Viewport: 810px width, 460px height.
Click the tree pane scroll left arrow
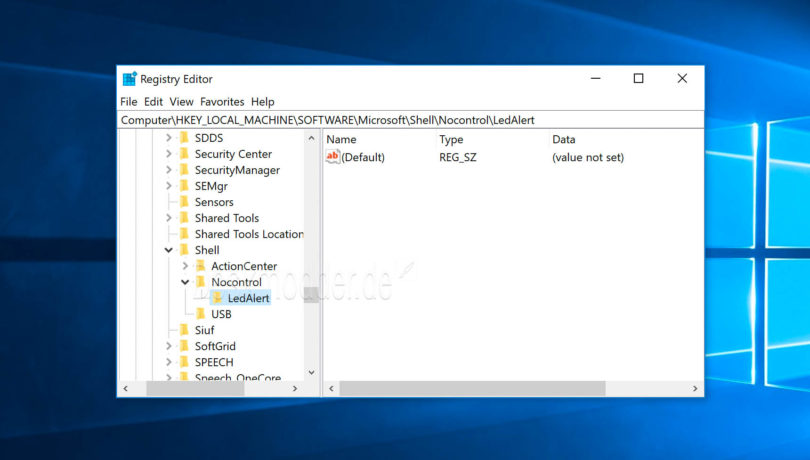(126, 389)
